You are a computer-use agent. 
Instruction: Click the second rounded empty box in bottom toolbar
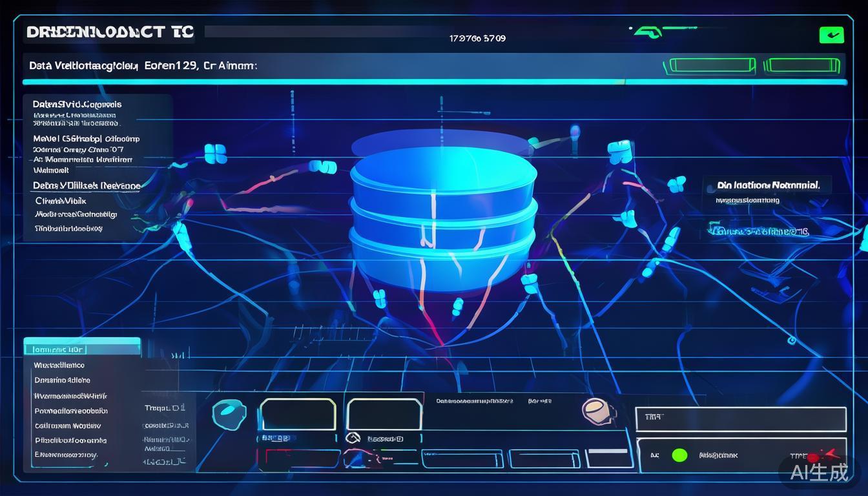pyautogui.click(x=384, y=413)
